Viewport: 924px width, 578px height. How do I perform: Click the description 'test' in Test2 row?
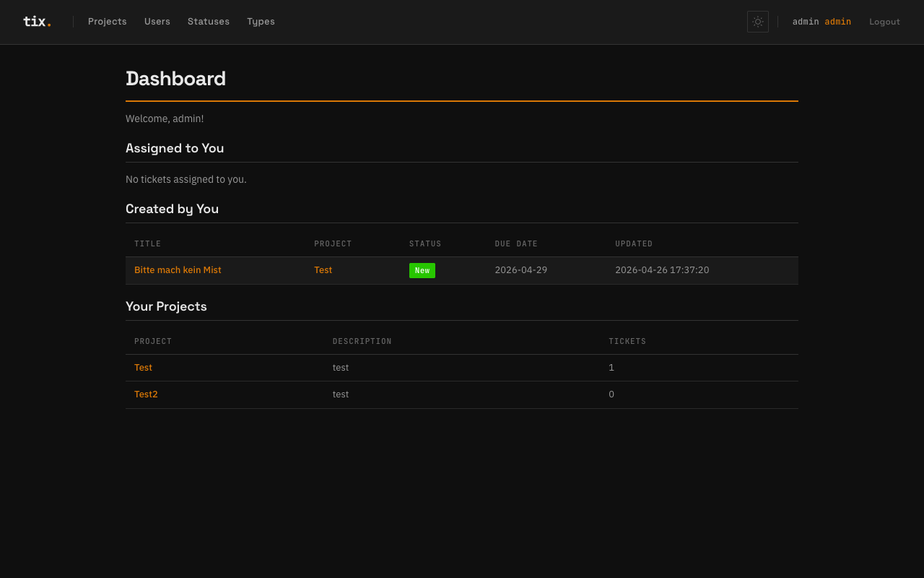(341, 394)
